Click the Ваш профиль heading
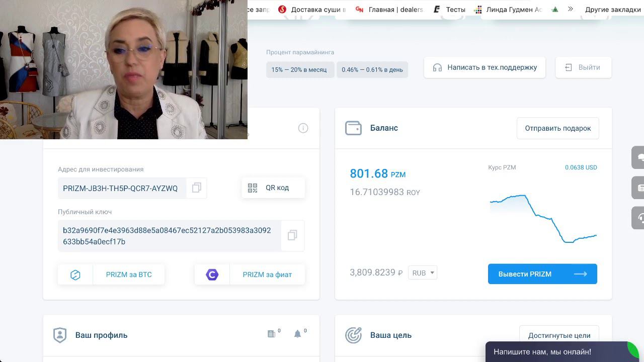The height and width of the screenshot is (362, 644). (101, 335)
